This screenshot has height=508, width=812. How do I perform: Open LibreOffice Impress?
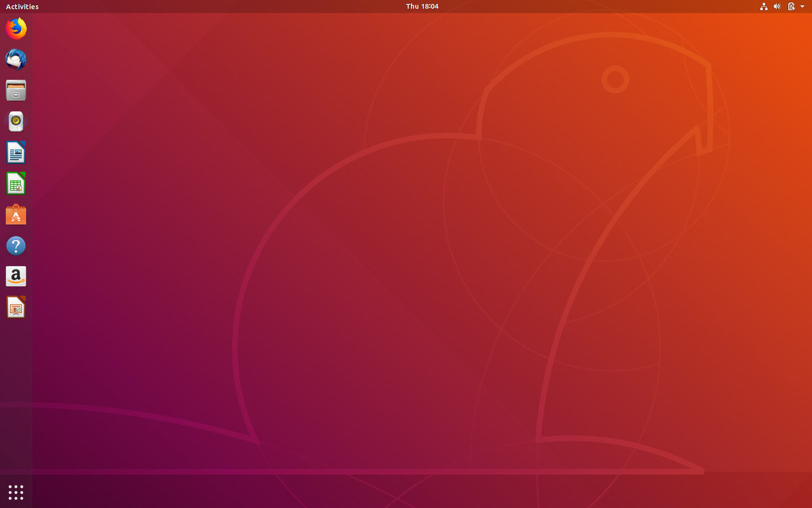coord(16,307)
